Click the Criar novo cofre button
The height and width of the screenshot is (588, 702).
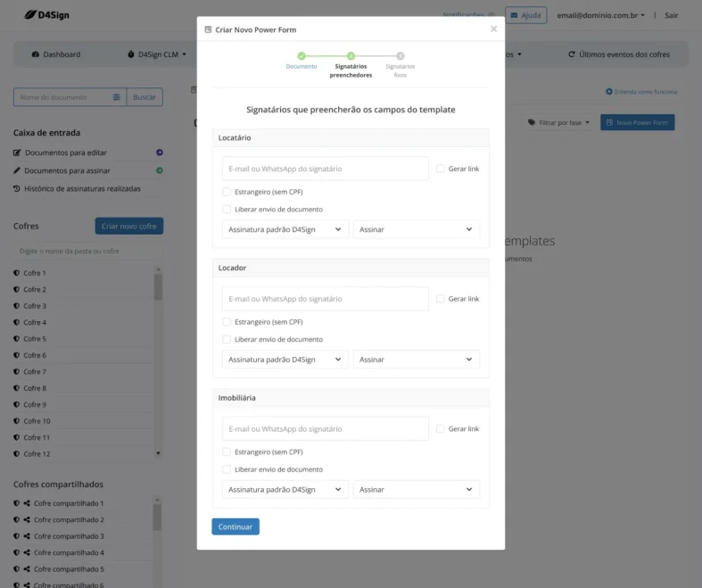[128, 227]
